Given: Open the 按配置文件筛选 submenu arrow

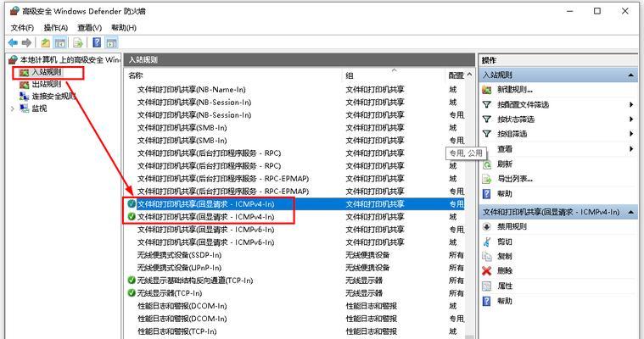Looking at the screenshot, I should click(x=631, y=104).
